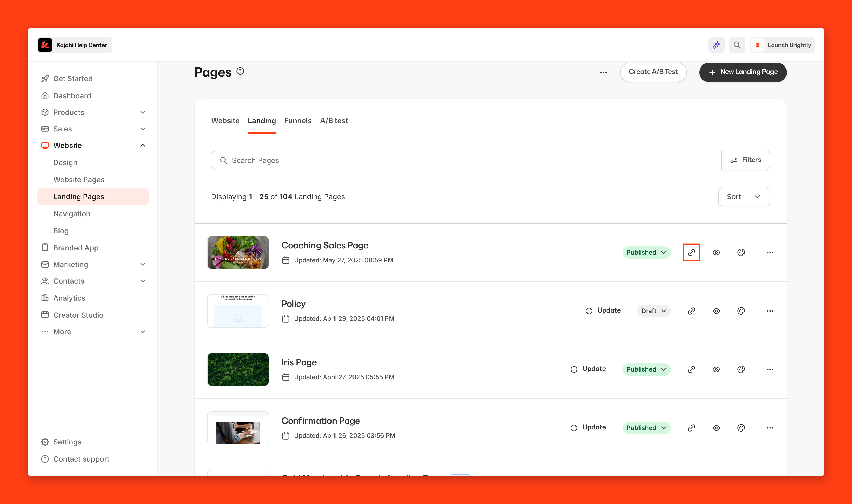Click the Create A/B Test button
Image resolution: width=852 pixels, height=504 pixels.
pos(653,72)
